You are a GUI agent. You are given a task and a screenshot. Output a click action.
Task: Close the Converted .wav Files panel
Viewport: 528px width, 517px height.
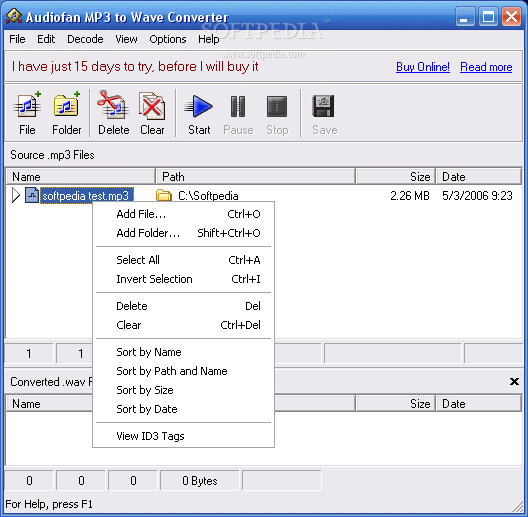click(514, 381)
